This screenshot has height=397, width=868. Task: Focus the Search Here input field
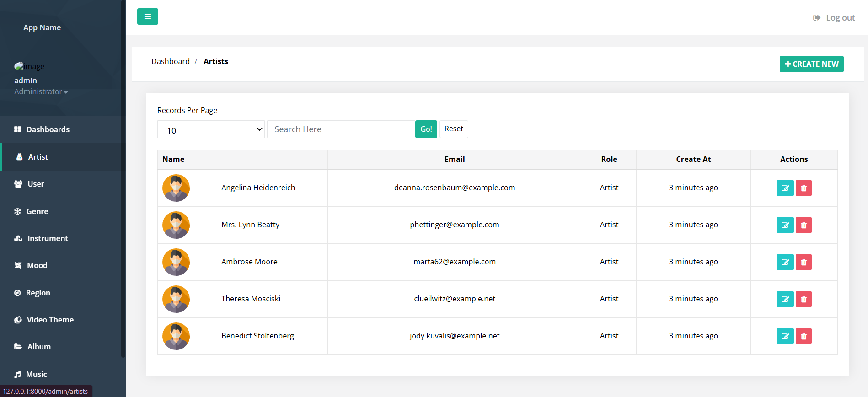click(x=341, y=129)
